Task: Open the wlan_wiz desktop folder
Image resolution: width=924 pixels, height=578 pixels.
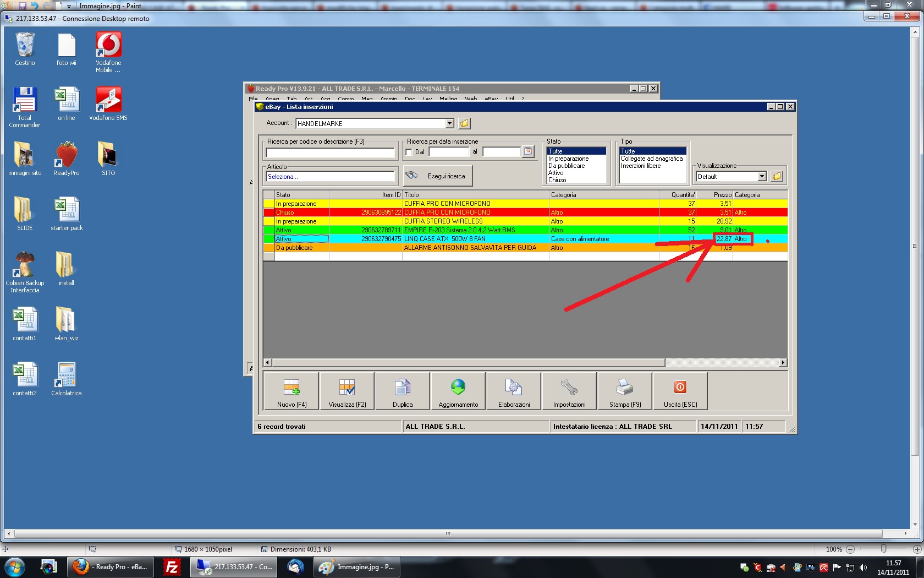Action: tap(67, 324)
